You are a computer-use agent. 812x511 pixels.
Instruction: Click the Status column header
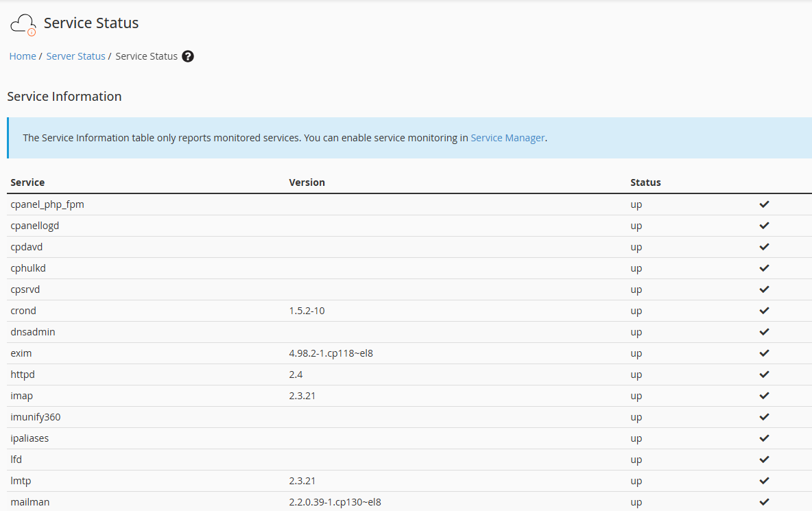[x=645, y=182]
